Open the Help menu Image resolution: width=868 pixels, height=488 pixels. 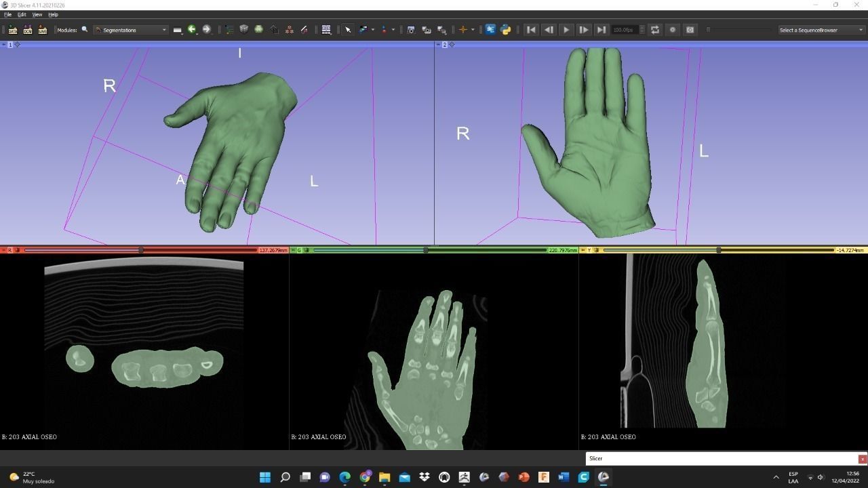pos(53,14)
